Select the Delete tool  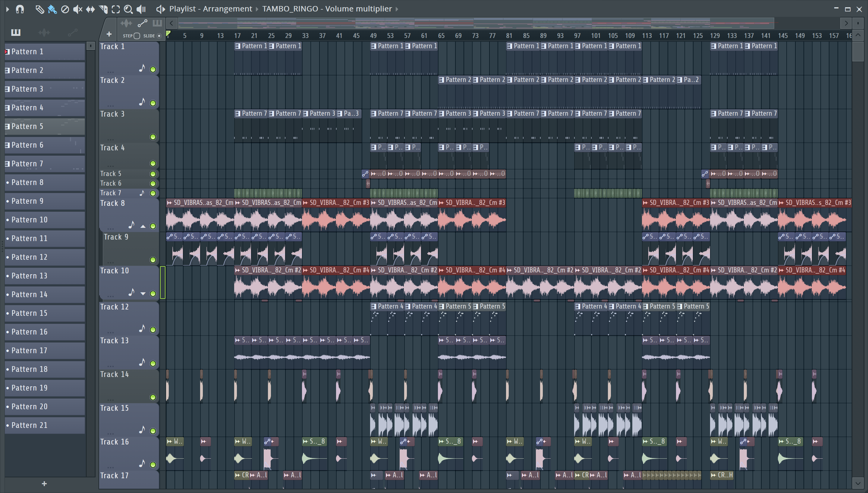pyautogui.click(x=65, y=9)
